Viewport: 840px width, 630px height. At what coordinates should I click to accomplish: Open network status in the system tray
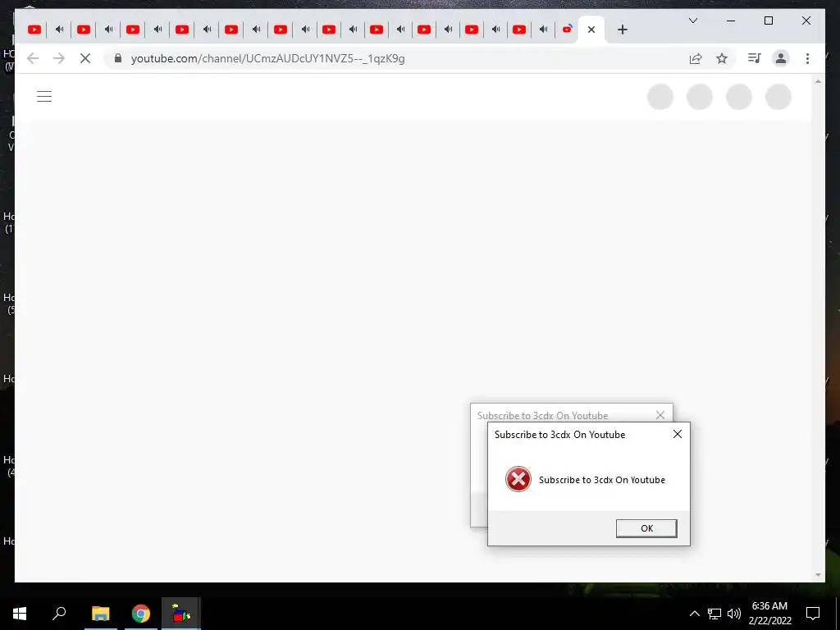pos(714,614)
